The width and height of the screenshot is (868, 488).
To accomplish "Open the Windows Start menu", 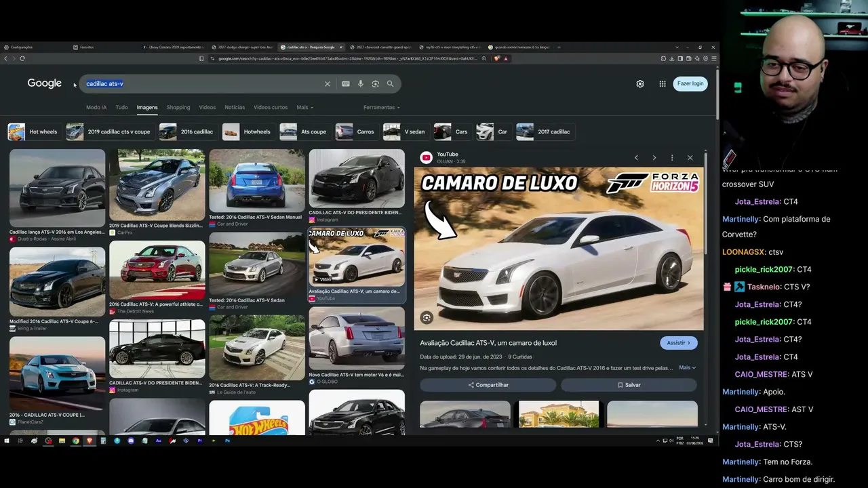I will click(7, 441).
